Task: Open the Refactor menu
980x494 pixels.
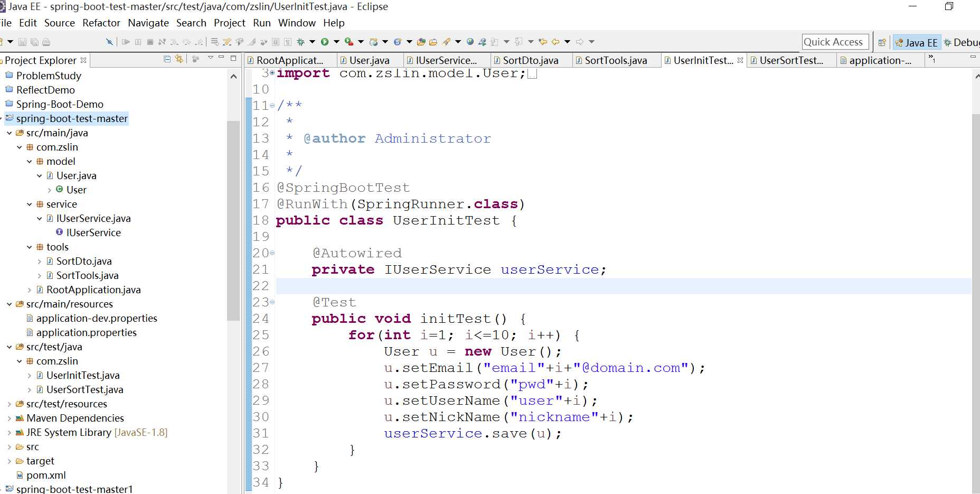Action: pos(101,23)
